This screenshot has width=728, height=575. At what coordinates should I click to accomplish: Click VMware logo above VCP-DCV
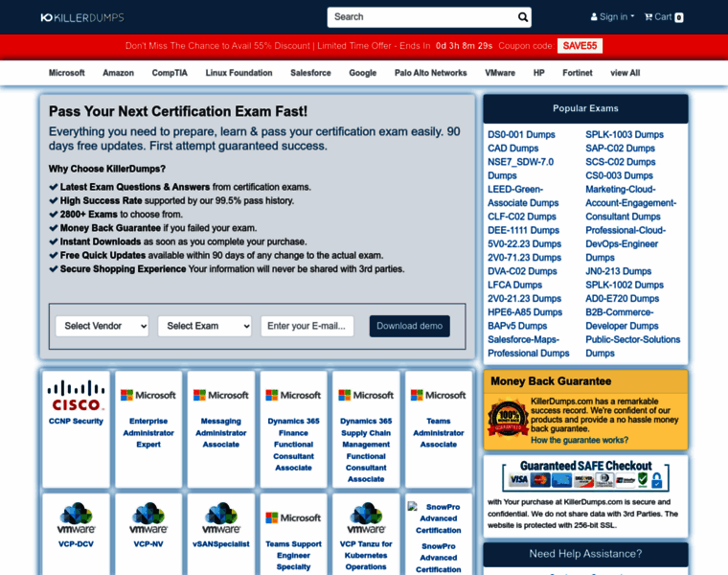coord(76,517)
